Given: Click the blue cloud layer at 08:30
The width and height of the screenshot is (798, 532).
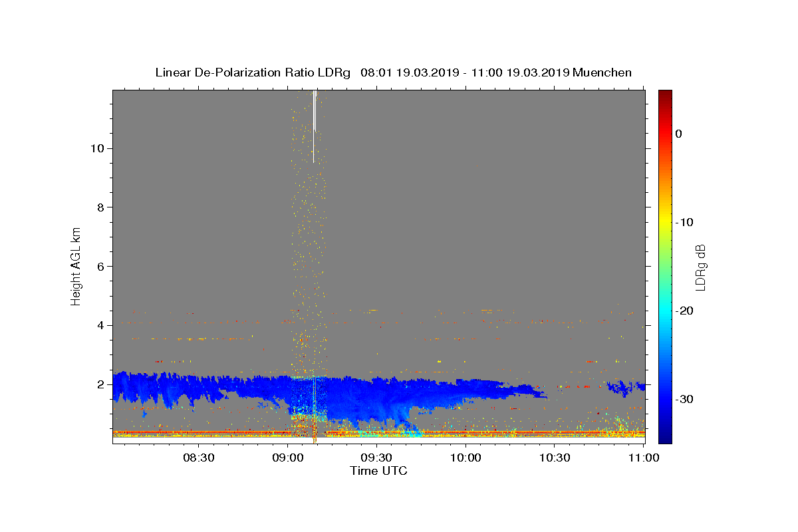Looking at the screenshot, I should coord(199,388).
